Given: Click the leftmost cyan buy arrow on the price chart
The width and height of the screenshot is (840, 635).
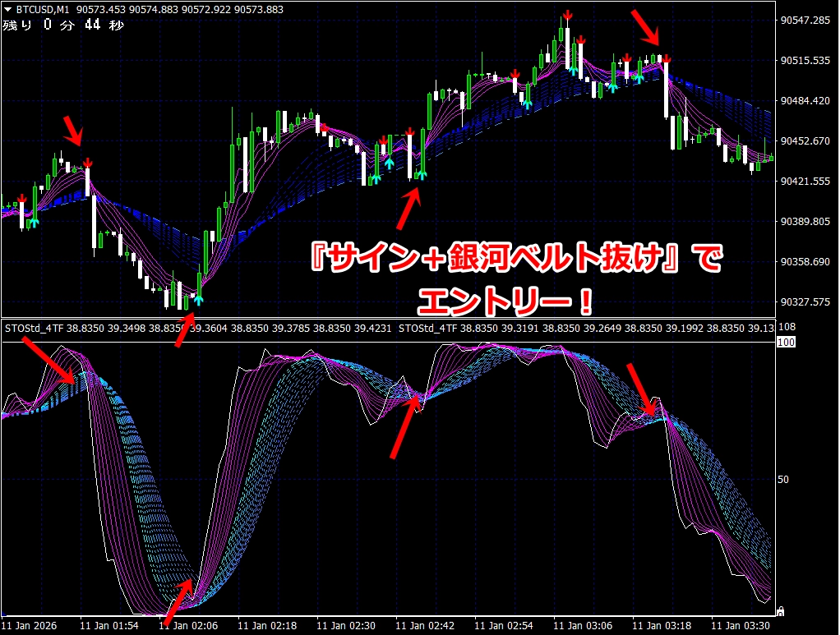Looking at the screenshot, I should click(34, 221).
